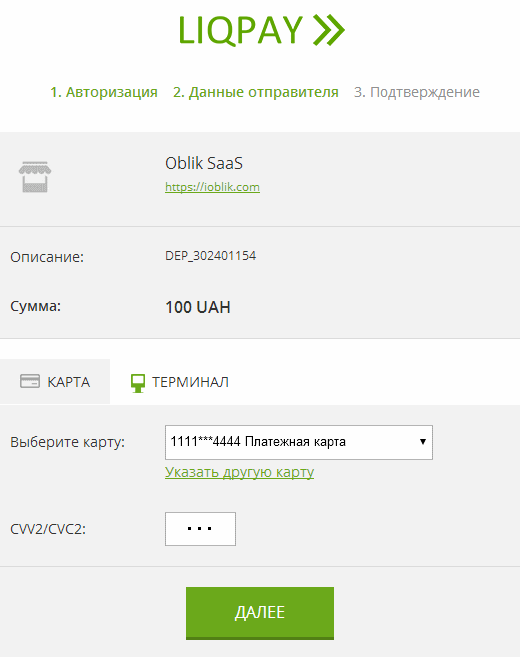Switch to the КАРТА payment tab
Viewport: 520px width, 657px height.
[55, 382]
